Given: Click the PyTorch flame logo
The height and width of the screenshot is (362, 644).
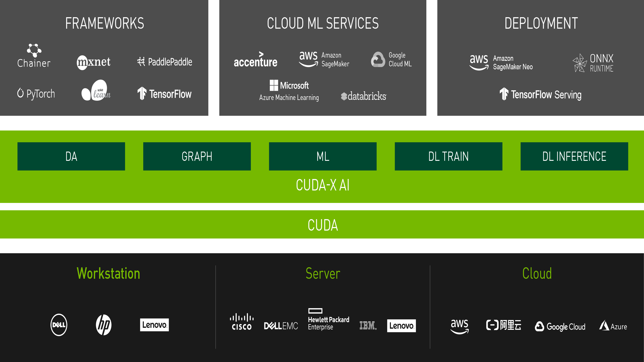Looking at the screenshot, I should click(20, 93).
